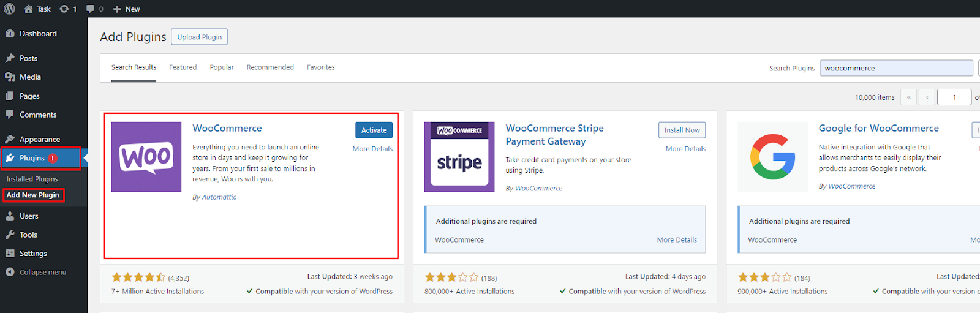Click the previous page pagination arrow

pos(927,97)
